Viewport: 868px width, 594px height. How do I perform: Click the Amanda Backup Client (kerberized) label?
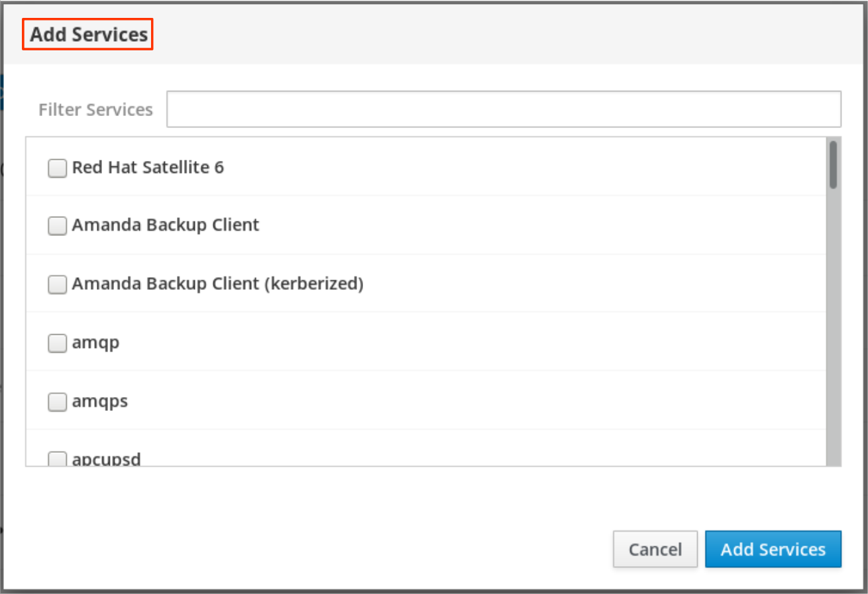click(x=217, y=284)
